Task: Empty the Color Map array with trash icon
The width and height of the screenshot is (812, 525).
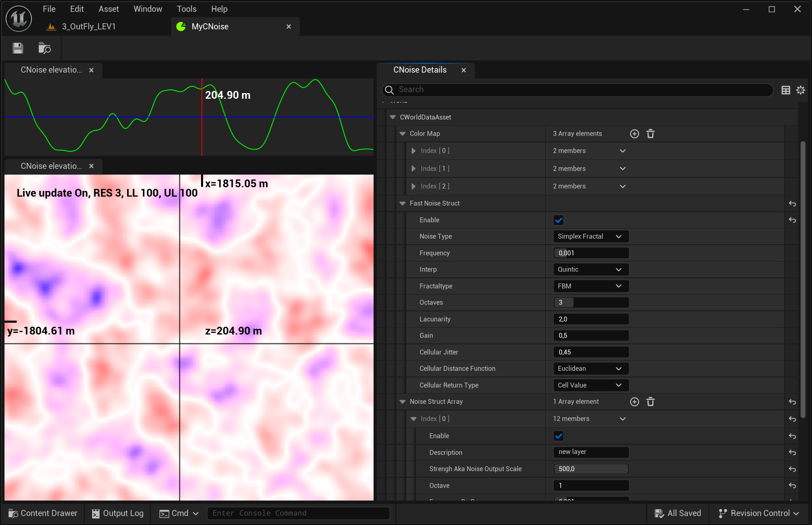Action: click(650, 134)
